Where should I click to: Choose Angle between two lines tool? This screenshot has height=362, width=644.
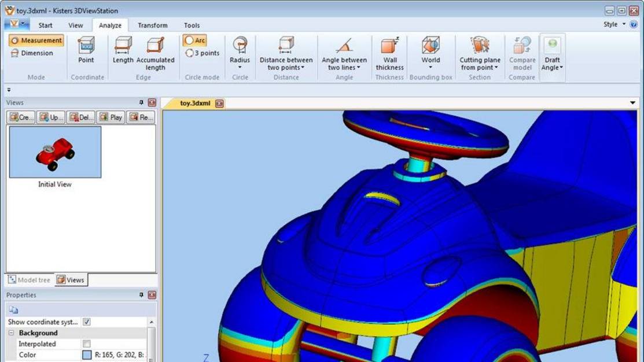[344, 53]
